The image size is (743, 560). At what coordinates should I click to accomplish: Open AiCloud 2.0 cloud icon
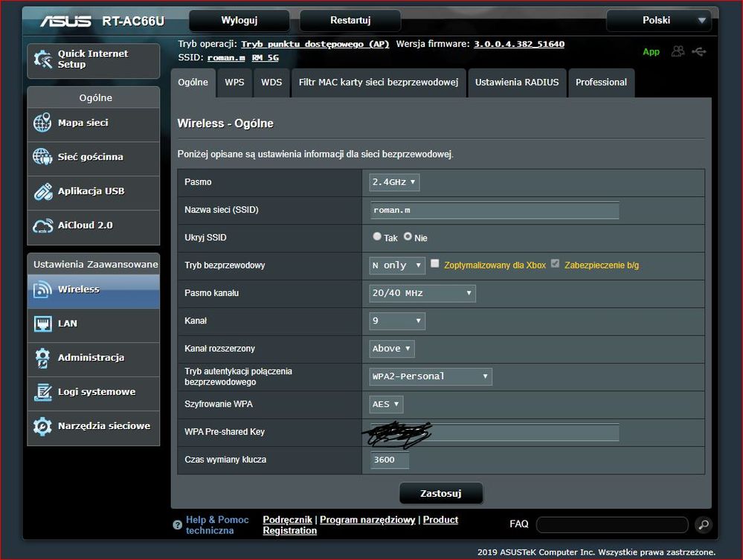(42, 225)
